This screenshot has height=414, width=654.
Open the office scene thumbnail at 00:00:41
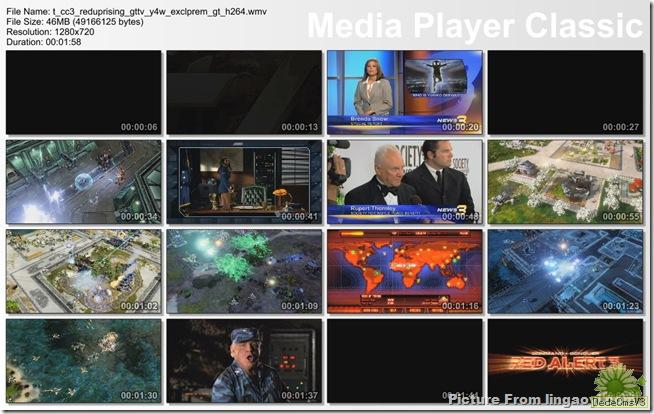click(244, 182)
